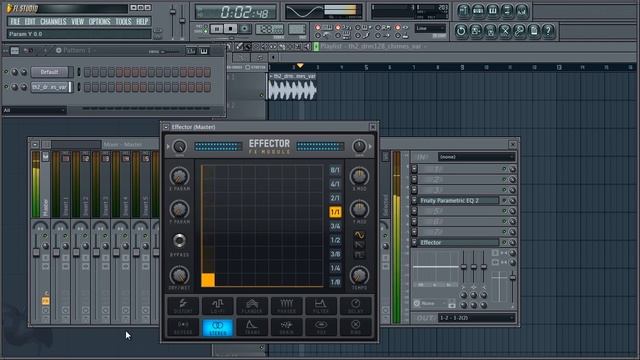Select the Lo-Fi effect in Effector
Image resolution: width=640 pixels, height=360 pixels.
pos(218,306)
